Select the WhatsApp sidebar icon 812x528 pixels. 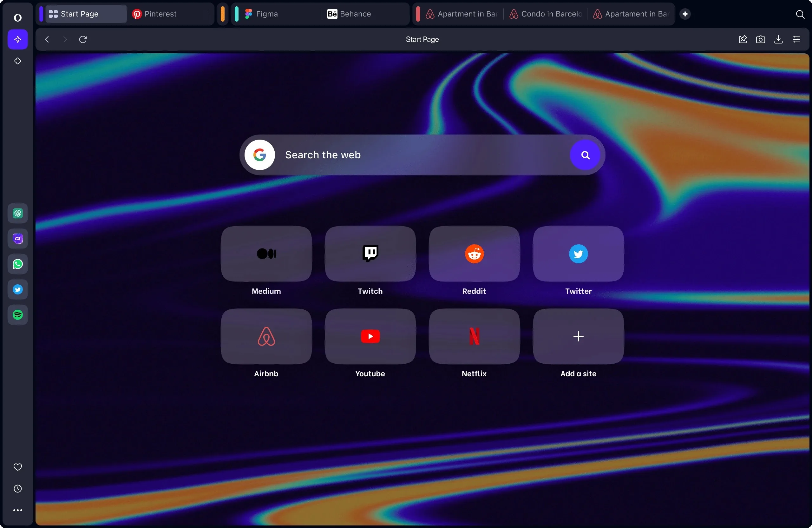(x=16, y=264)
